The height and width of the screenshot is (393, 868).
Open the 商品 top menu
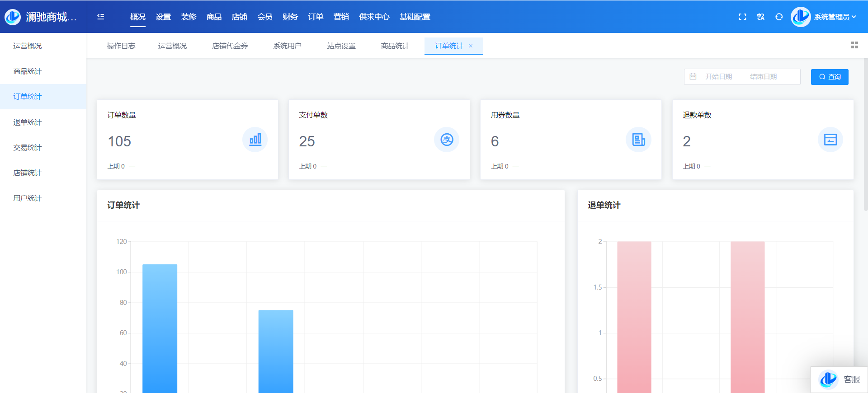coord(214,17)
